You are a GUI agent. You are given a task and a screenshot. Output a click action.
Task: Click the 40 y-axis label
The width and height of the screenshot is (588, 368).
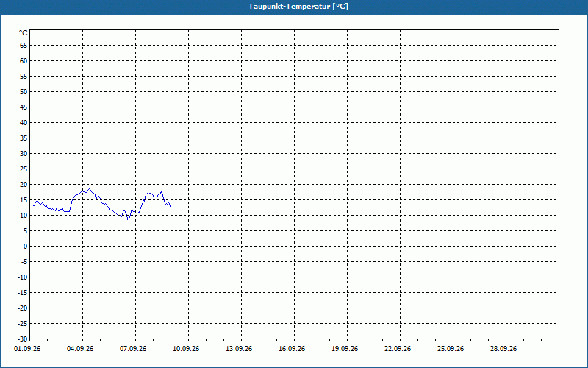(24, 123)
